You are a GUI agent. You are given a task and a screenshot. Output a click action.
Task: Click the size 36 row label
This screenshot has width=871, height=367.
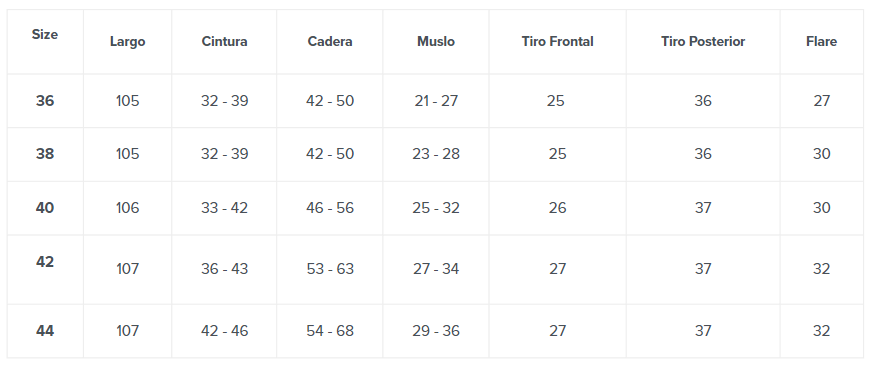45,101
